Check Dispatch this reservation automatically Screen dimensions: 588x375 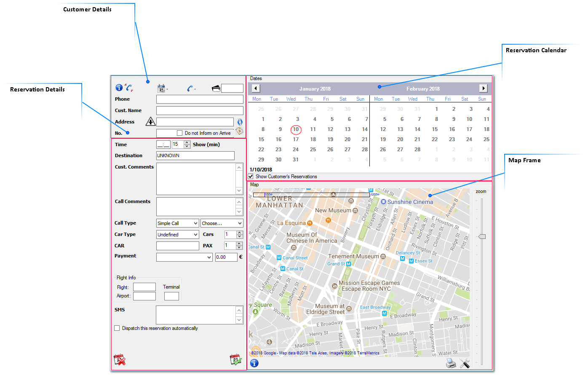(117, 328)
